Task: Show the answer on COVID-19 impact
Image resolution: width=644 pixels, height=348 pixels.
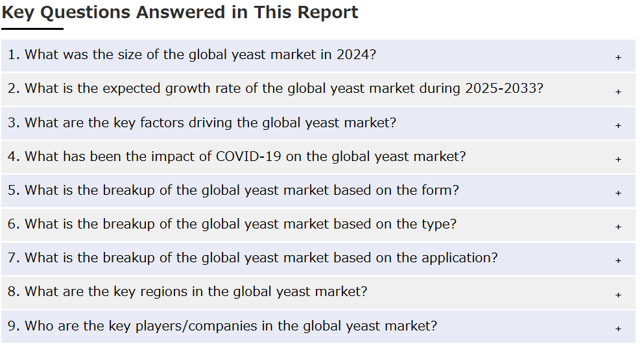Action: tap(318, 156)
